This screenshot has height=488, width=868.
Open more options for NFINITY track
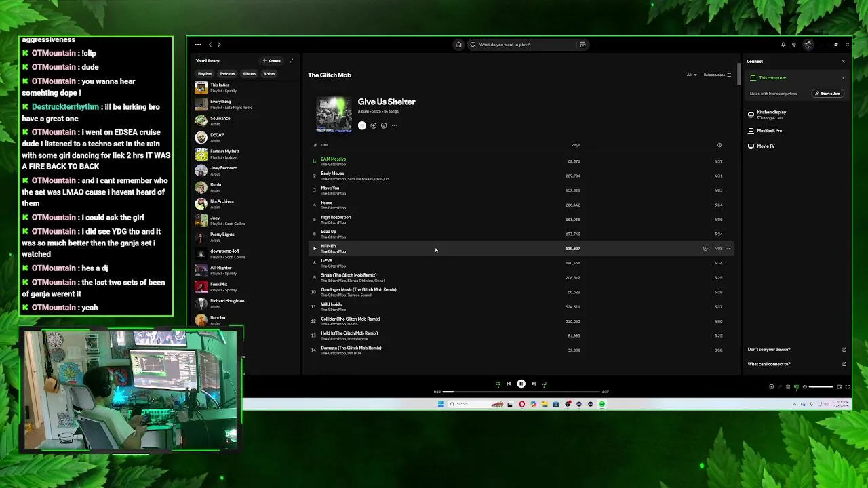coord(728,249)
